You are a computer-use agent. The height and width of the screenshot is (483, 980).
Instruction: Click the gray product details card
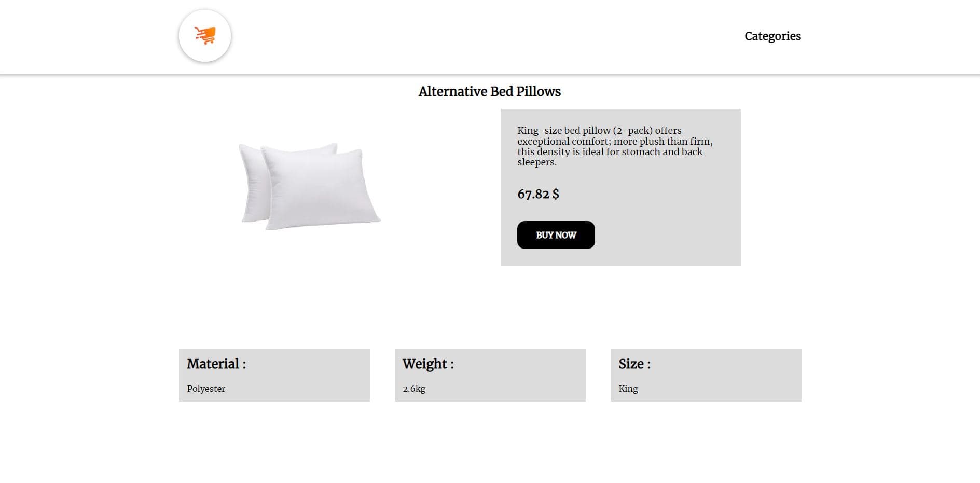click(620, 187)
